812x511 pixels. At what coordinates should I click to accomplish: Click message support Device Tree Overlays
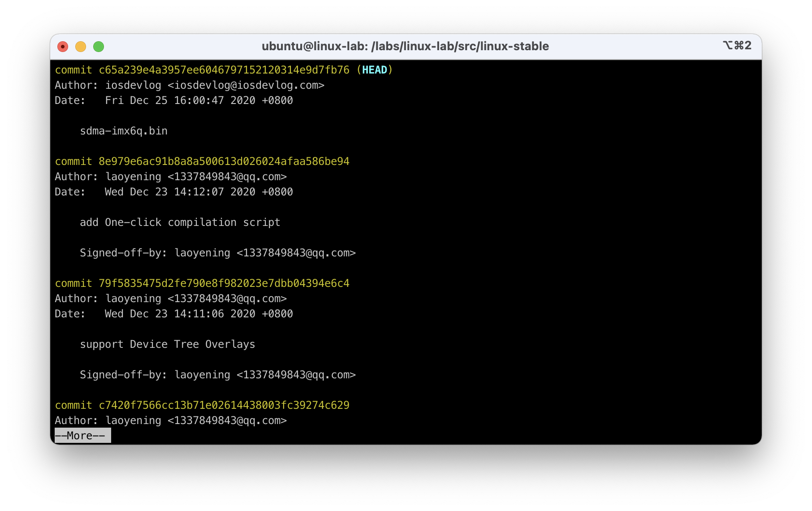point(168,344)
